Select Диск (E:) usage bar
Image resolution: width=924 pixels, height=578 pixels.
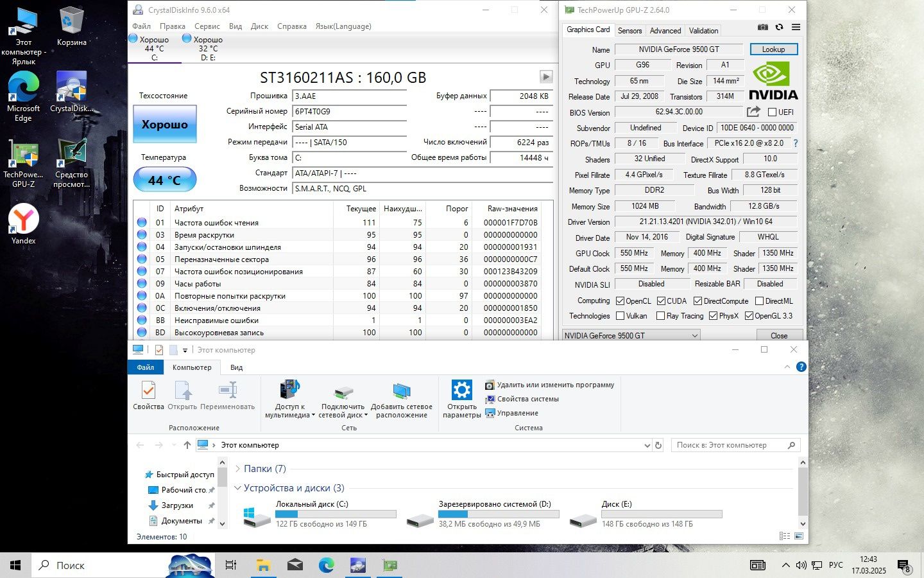pos(662,514)
